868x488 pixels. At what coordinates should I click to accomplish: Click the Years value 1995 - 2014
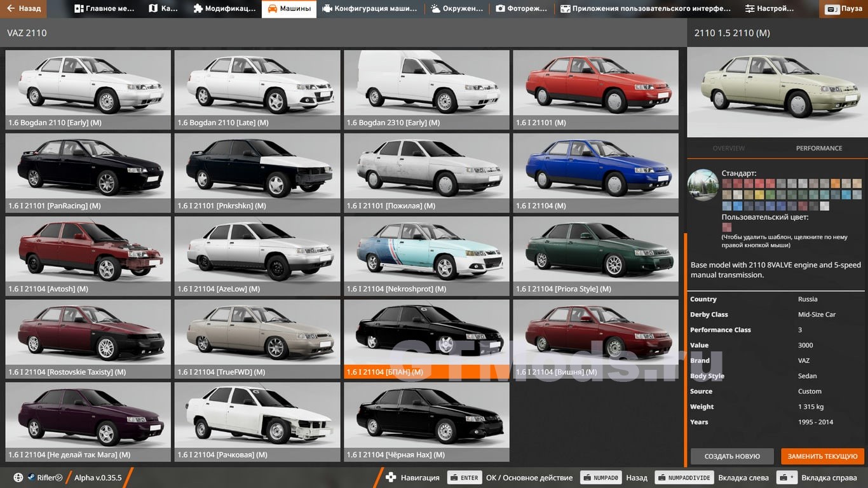click(x=815, y=422)
